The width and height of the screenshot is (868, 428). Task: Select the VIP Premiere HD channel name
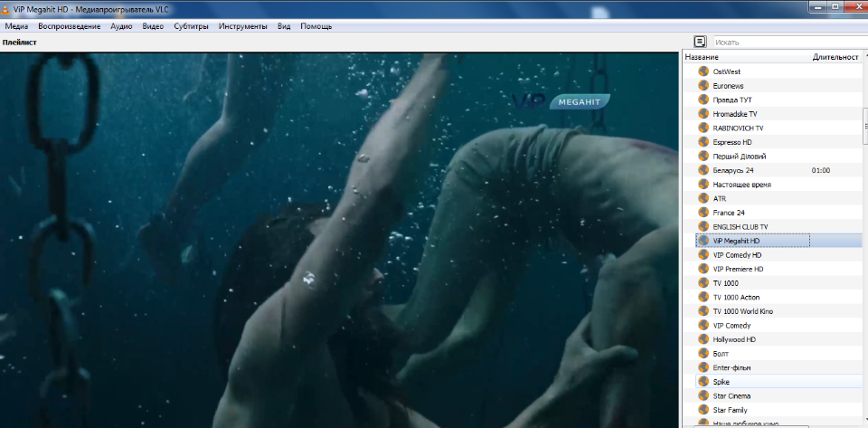[738, 269]
